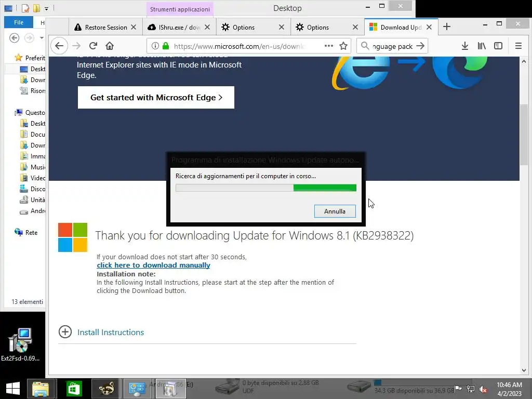The image size is (532, 399).
Task: Expand Install Instructions plus circle
Action: 65,331
